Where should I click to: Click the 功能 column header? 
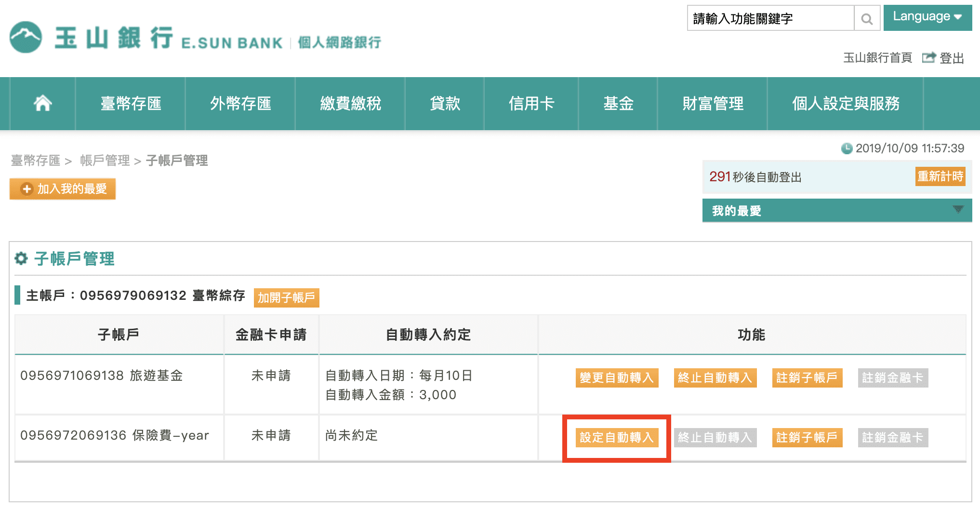click(752, 335)
